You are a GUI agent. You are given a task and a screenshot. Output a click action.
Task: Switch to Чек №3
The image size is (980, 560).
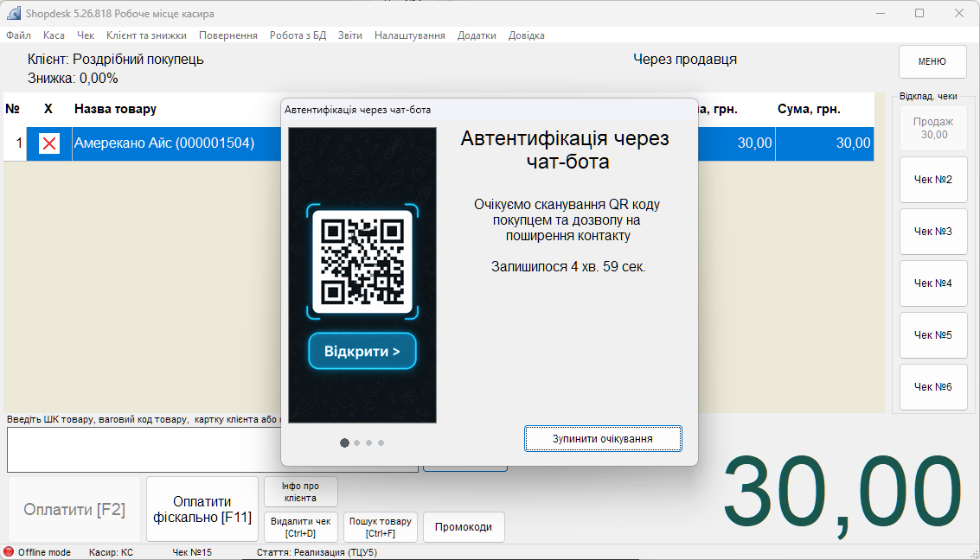pos(933,232)
